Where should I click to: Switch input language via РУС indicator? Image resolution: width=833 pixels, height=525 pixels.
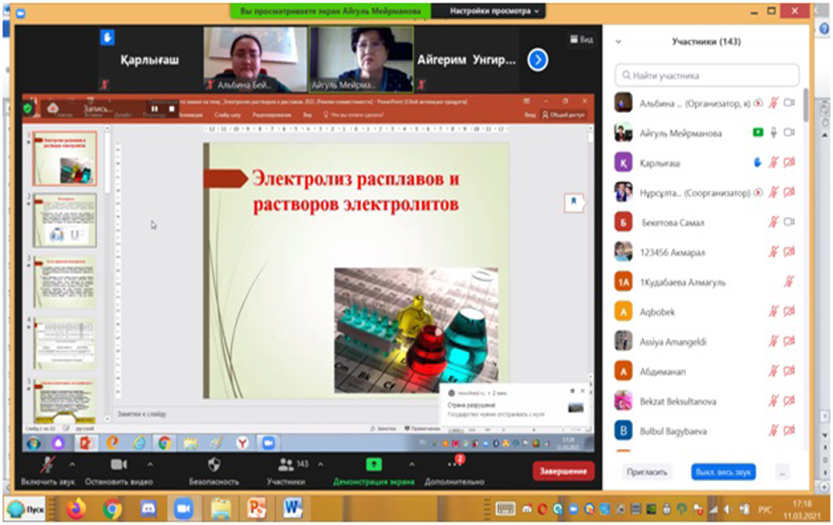[x=765, y=510]
